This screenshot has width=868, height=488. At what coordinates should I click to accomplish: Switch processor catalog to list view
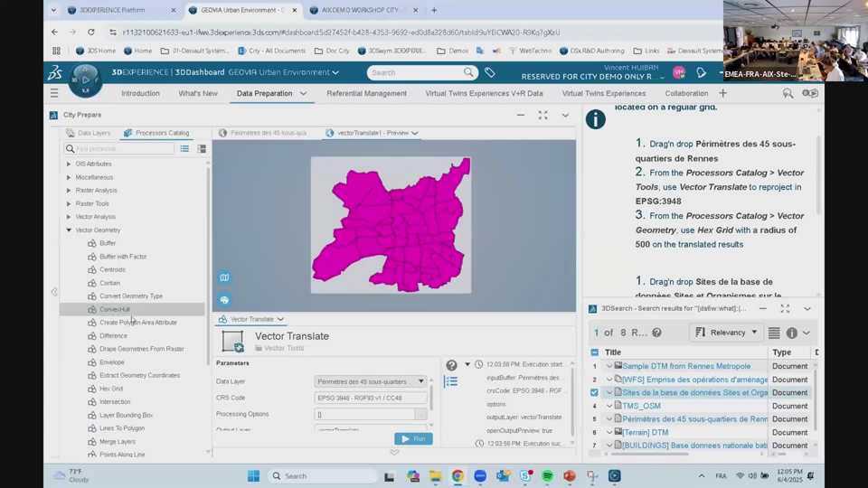[x=184, y=149]
